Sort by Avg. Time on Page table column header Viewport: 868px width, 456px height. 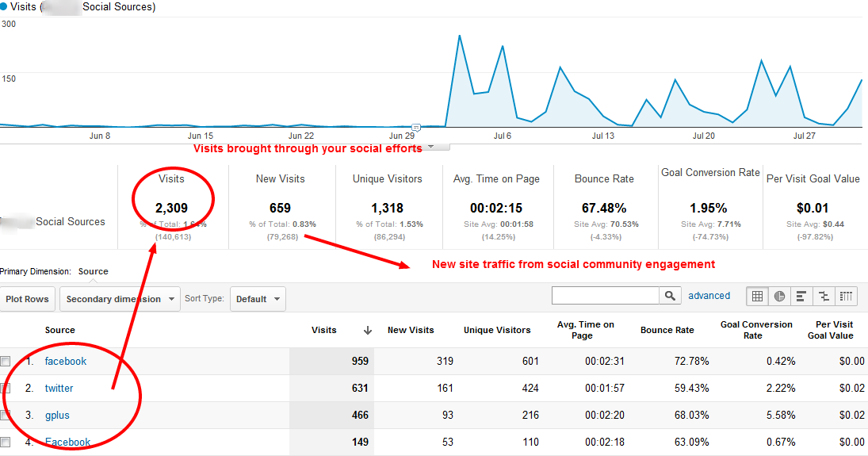585,330
